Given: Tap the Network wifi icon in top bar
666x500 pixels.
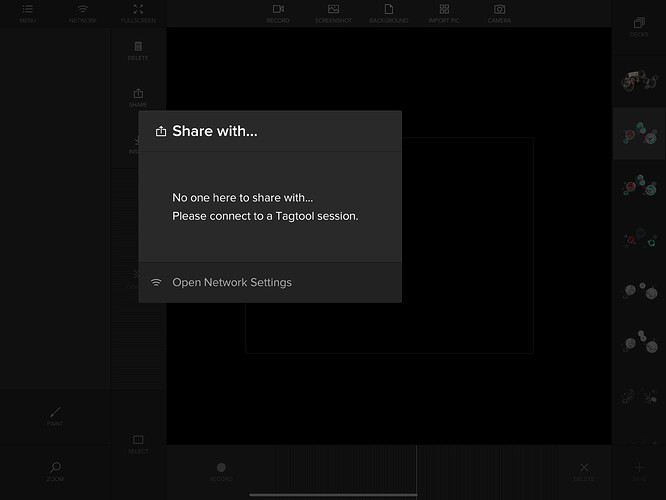Looking at the screenshot, I should 83,13.
